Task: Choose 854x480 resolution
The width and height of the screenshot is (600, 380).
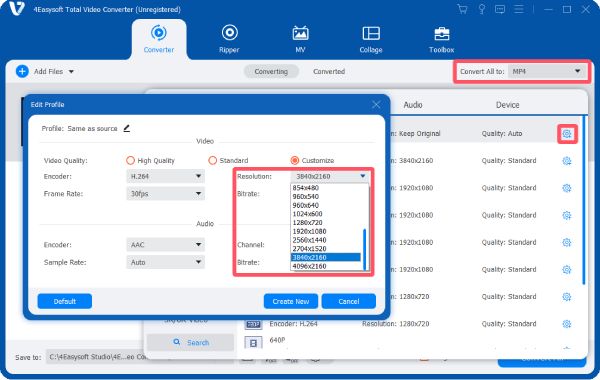Action: click(305, 188)
